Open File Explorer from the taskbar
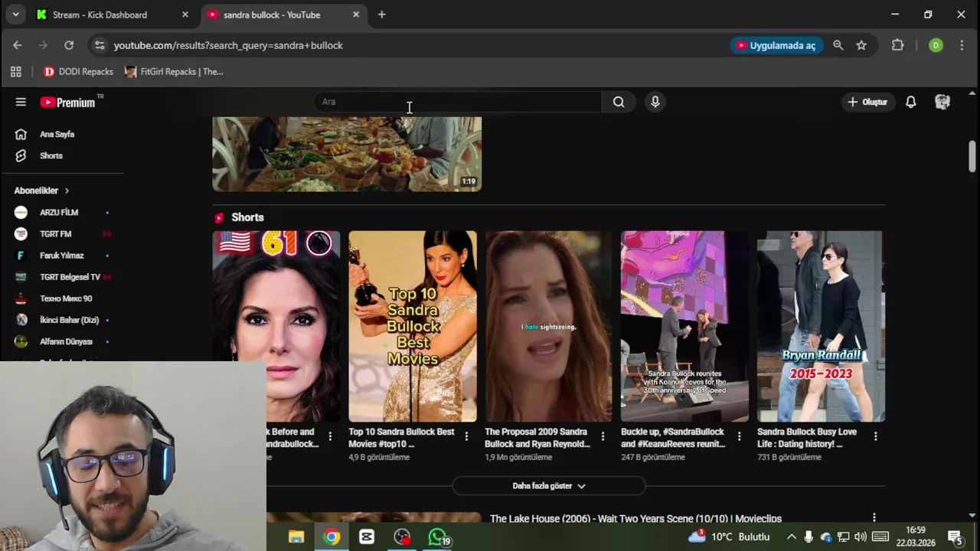 296,537
